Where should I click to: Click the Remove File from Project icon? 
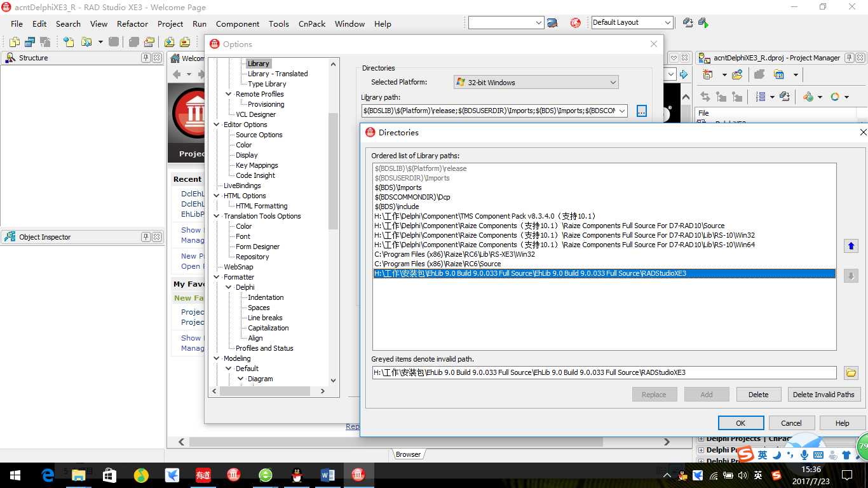[x=184, y=42]
